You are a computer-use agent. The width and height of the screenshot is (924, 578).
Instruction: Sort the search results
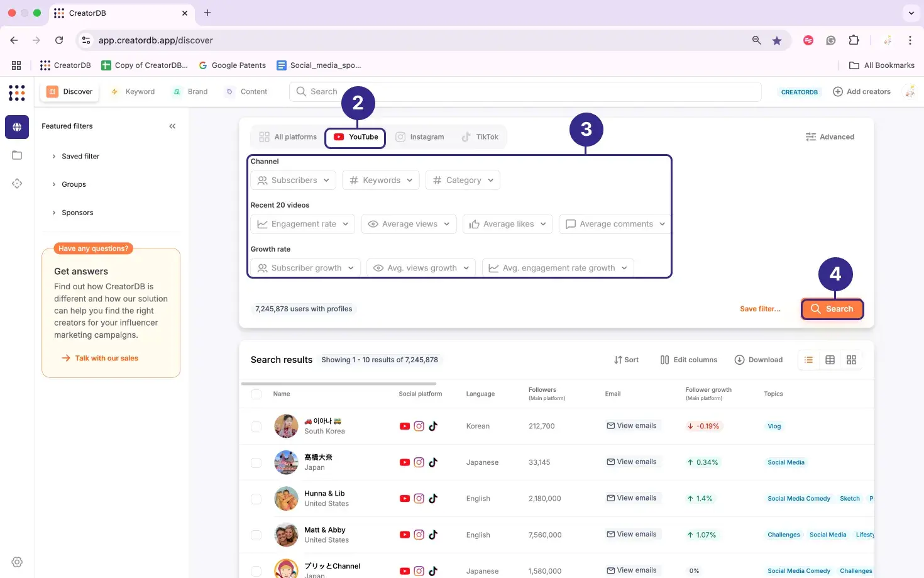coord(626,360)
